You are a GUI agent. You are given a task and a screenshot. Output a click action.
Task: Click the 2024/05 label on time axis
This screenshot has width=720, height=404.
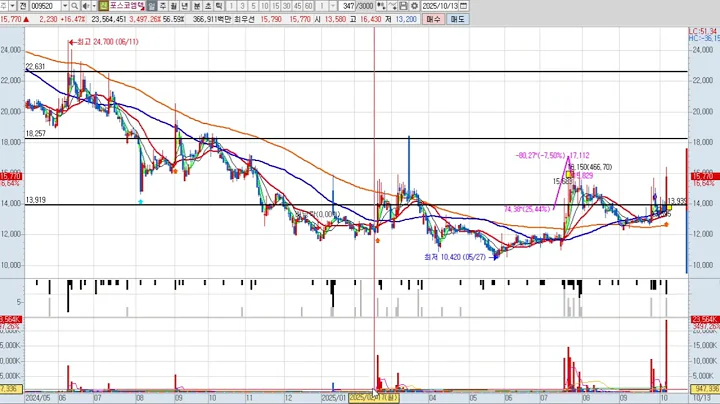38,397
